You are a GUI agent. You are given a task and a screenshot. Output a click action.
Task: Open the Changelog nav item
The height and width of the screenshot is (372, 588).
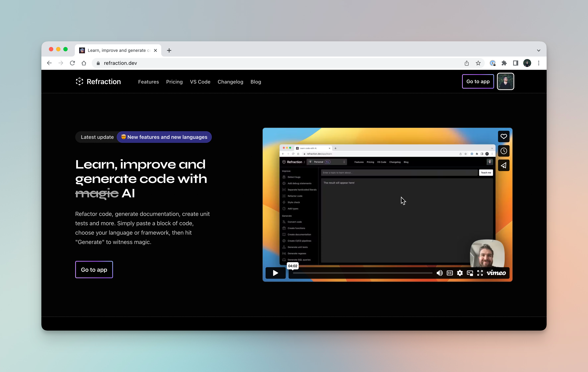tap(230, 82)
